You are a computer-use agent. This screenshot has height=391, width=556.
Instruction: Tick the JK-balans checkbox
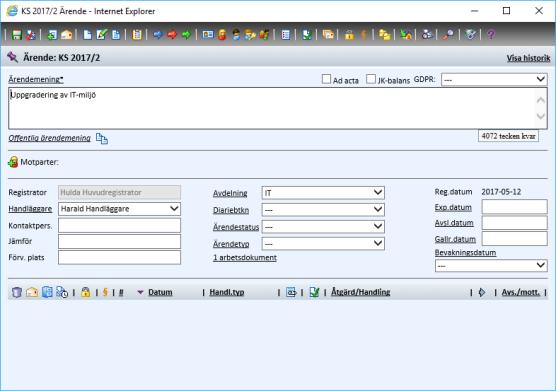(371, 79)
